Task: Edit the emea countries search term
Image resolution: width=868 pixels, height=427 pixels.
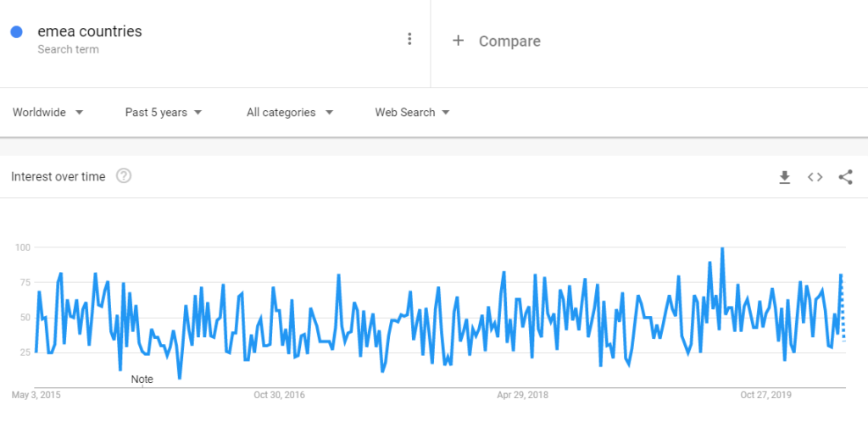Action: [90, 32]
